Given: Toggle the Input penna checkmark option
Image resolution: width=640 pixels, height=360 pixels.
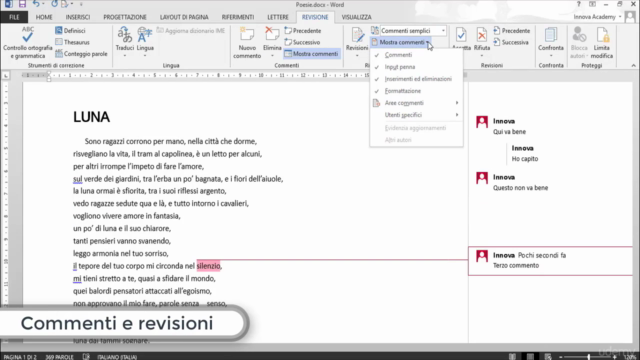Looking at the screenshot, I should pos(416,67).
